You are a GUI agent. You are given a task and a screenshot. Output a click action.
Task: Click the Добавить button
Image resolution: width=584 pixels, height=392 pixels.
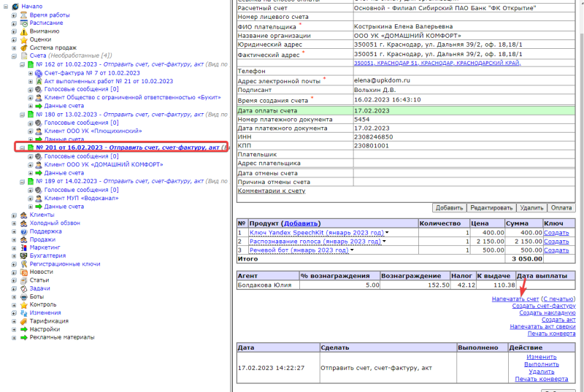point(449,208)
